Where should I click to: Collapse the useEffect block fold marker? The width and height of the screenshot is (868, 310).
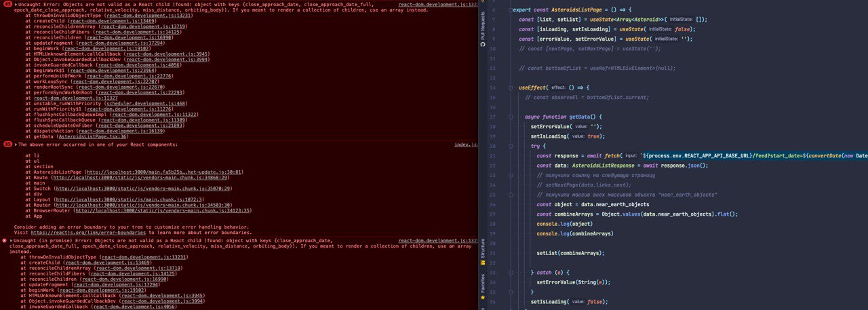click(509, 88)
